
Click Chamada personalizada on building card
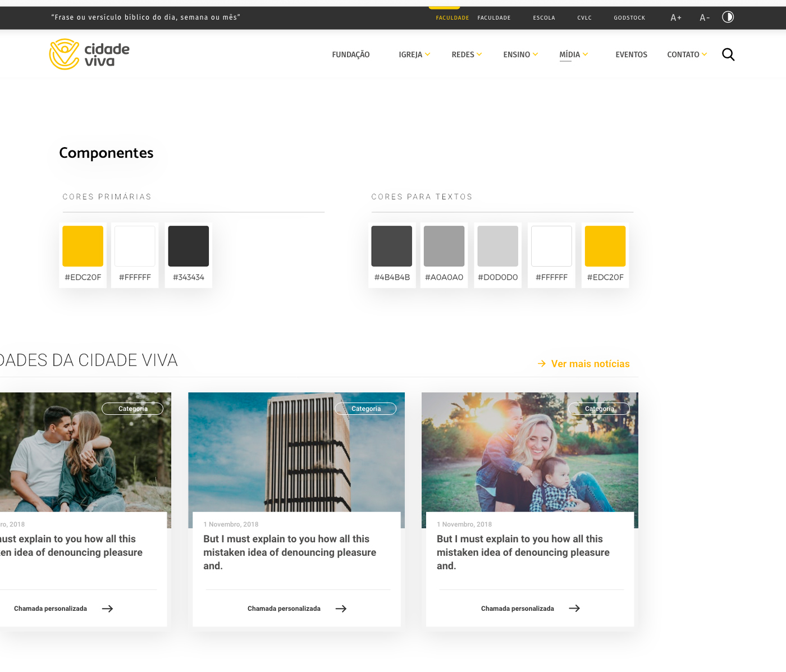pyautogui.click(x=284, y=609)
